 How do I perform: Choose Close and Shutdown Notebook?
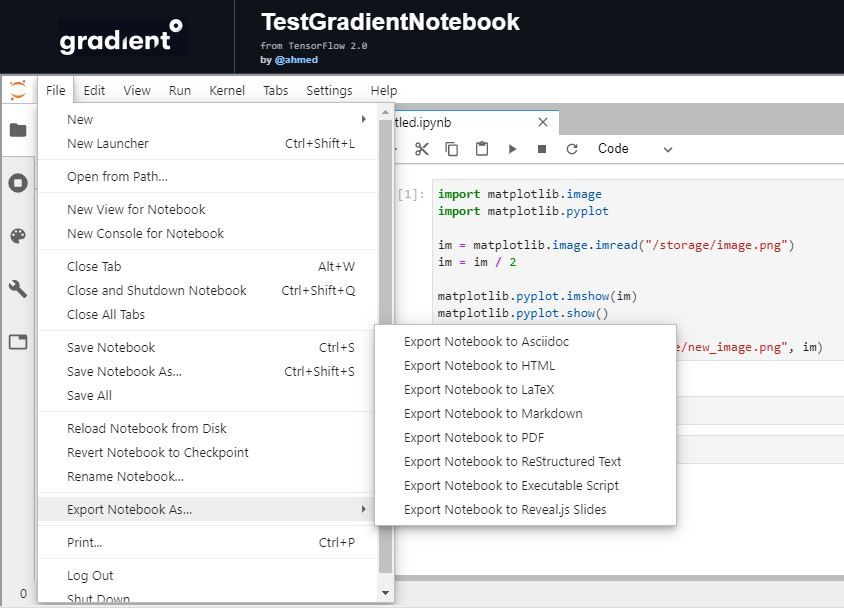click(208, 290)
